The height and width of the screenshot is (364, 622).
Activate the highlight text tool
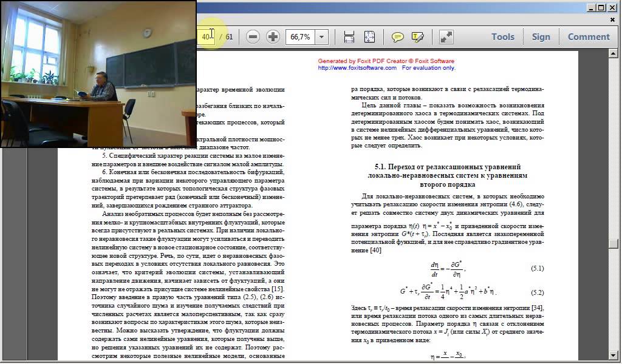pyautogui.click(x=418, y=37)
